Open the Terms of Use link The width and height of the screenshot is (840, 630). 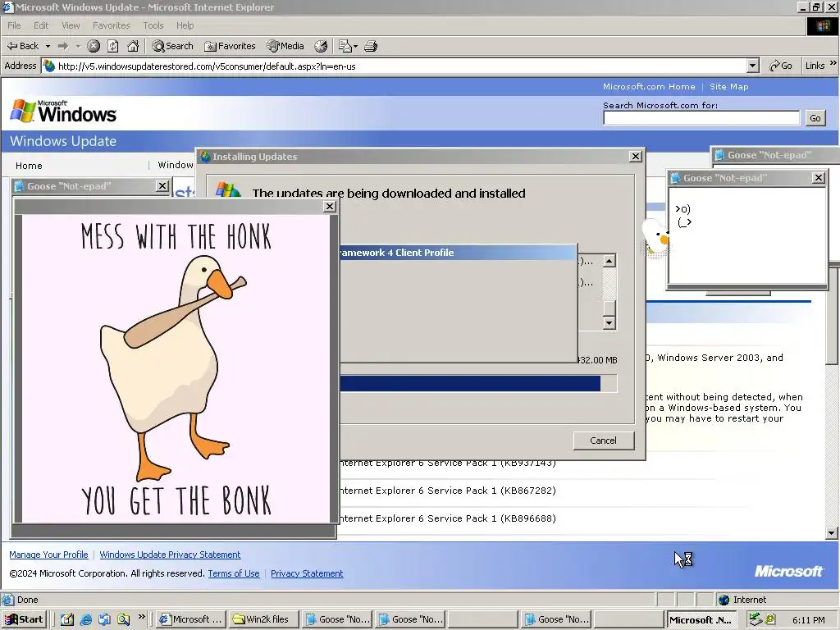point(234,573)
